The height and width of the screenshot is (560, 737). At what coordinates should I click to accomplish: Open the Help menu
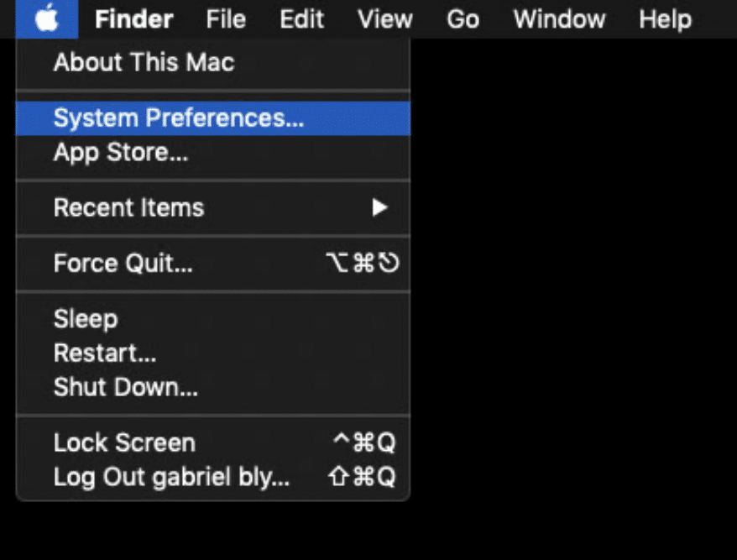(665, 19)
